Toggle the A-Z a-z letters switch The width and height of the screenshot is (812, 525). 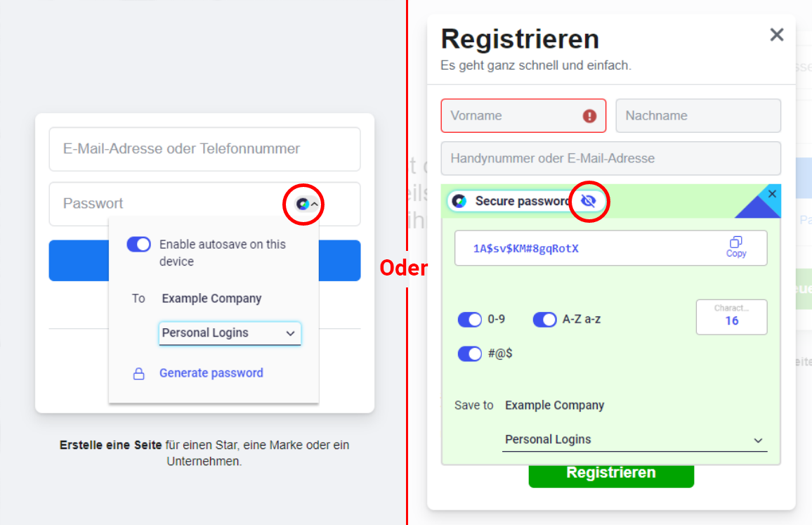pos(545,319)
